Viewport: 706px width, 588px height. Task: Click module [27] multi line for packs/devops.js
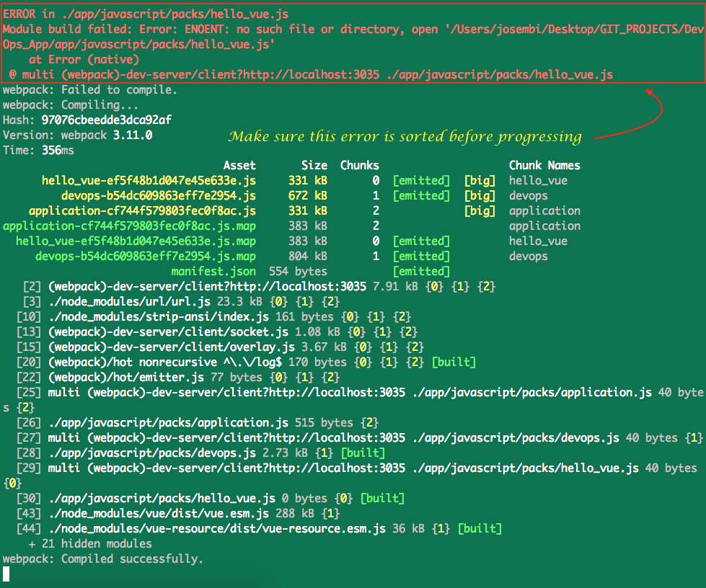pos(359,437)
